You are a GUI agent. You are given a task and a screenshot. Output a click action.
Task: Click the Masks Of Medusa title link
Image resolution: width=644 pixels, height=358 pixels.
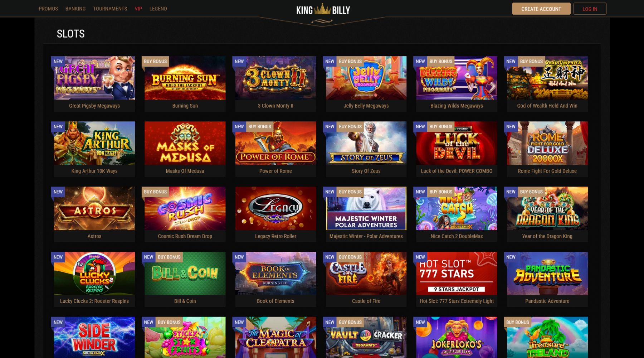185,171
